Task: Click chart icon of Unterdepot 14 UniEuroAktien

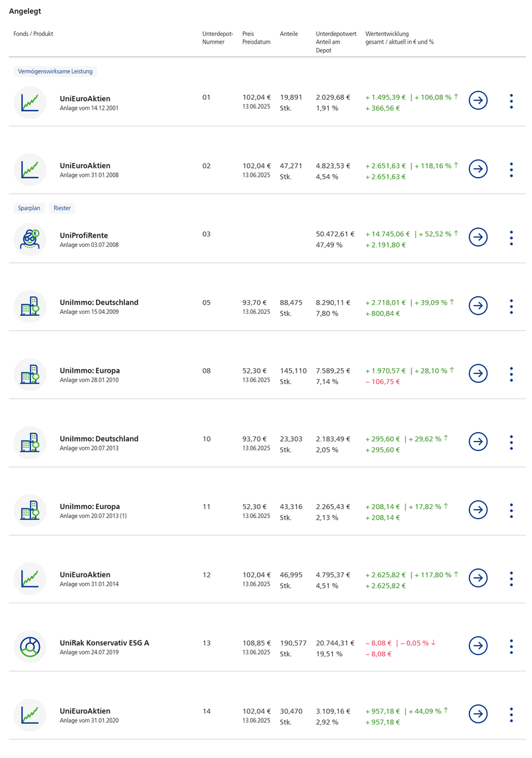Action: coord(30,714)
